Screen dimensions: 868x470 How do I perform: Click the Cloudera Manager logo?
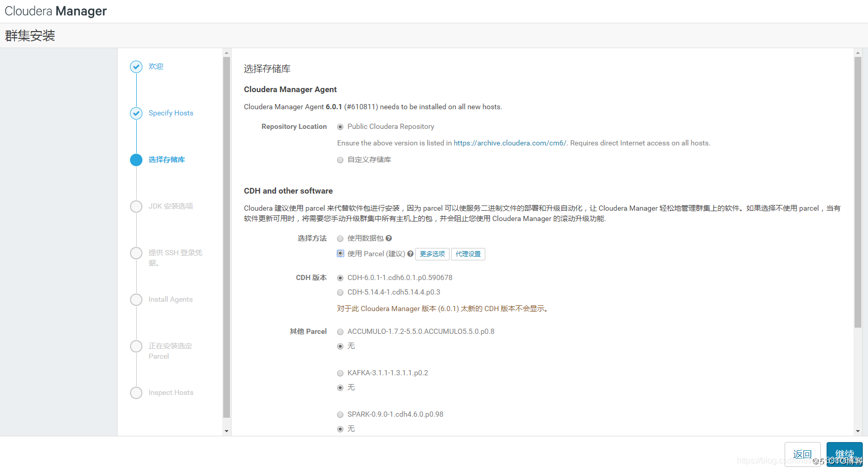coord(55,11)
